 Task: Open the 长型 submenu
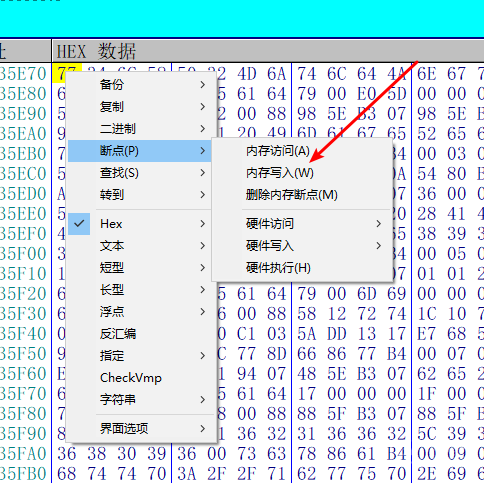click(139, 290)
